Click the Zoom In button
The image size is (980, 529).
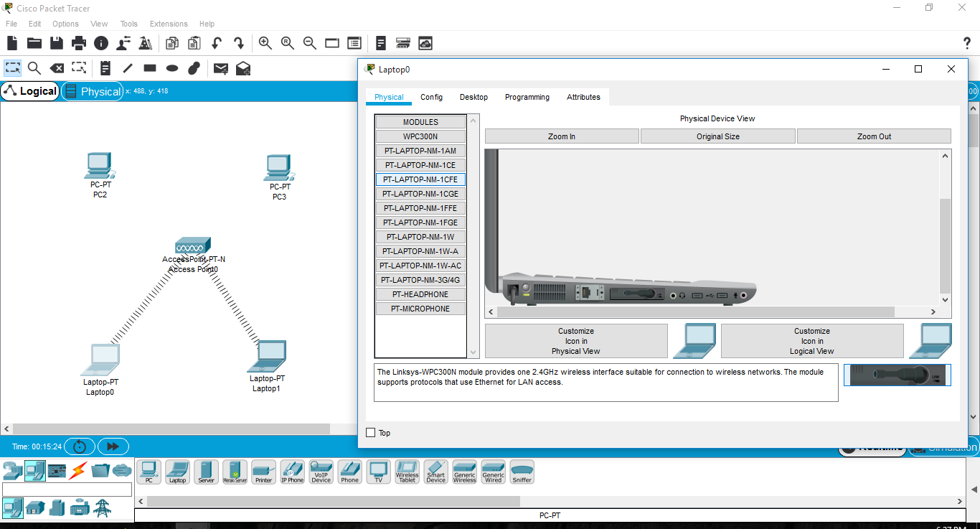coord(562,136)
